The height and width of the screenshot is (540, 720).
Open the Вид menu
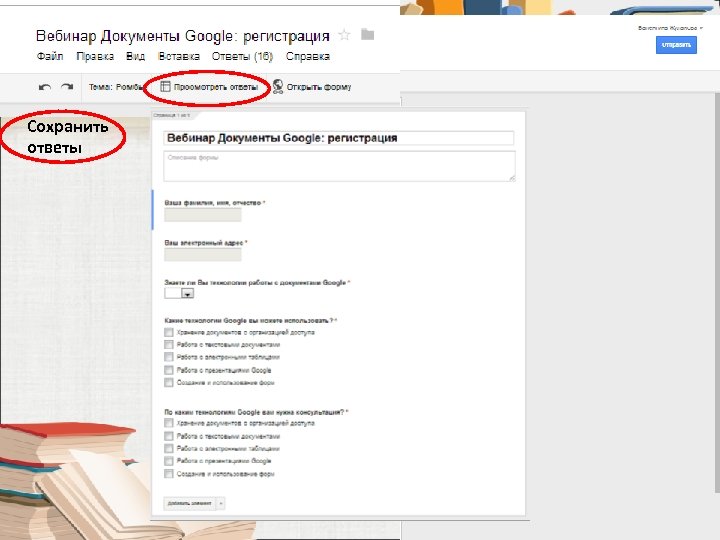point(135,56)
